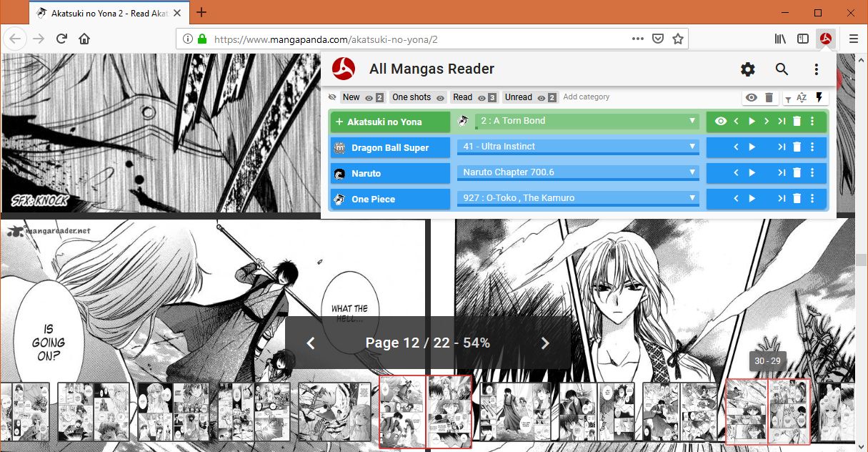Select the Read category tab
The image size is (868, 452).
462,97
